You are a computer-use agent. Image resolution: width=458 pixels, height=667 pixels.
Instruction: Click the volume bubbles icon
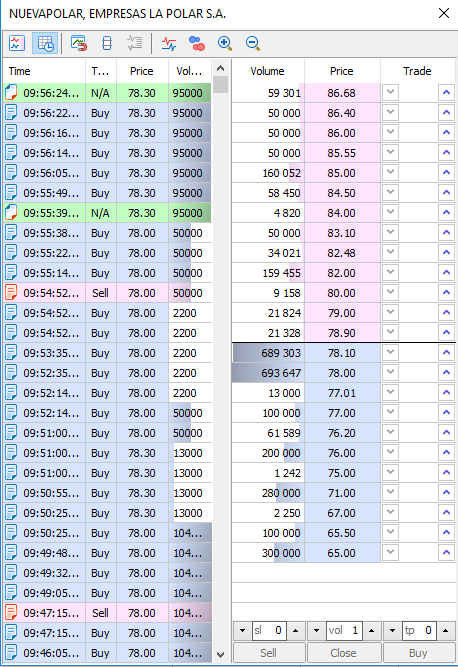tap(196, 43)
